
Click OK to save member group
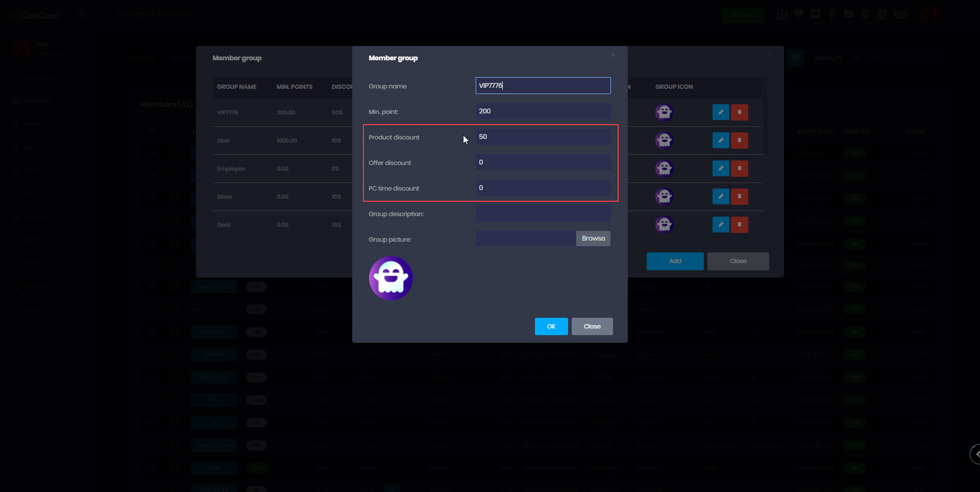[x=551, y=326]
